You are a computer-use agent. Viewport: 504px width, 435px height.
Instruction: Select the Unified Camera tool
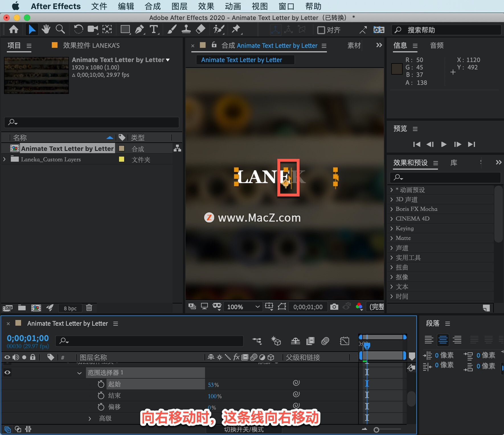pyautogui.click(x=93, y=29)
